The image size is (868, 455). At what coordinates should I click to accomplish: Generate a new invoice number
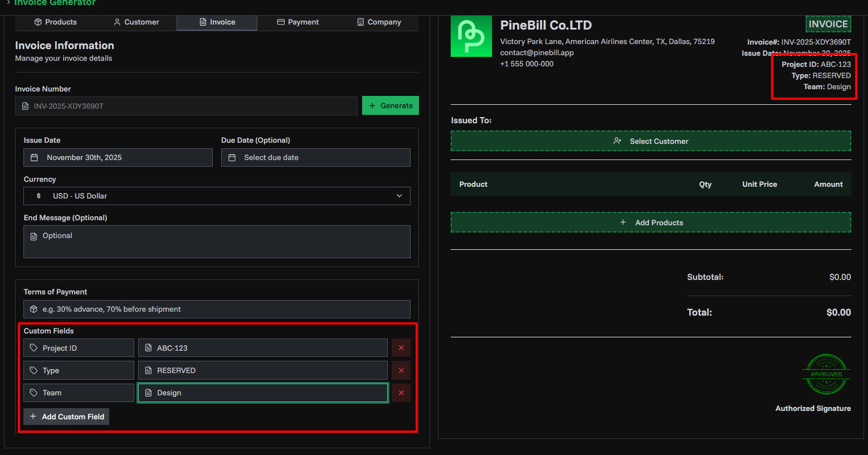(x=391, y=106)
